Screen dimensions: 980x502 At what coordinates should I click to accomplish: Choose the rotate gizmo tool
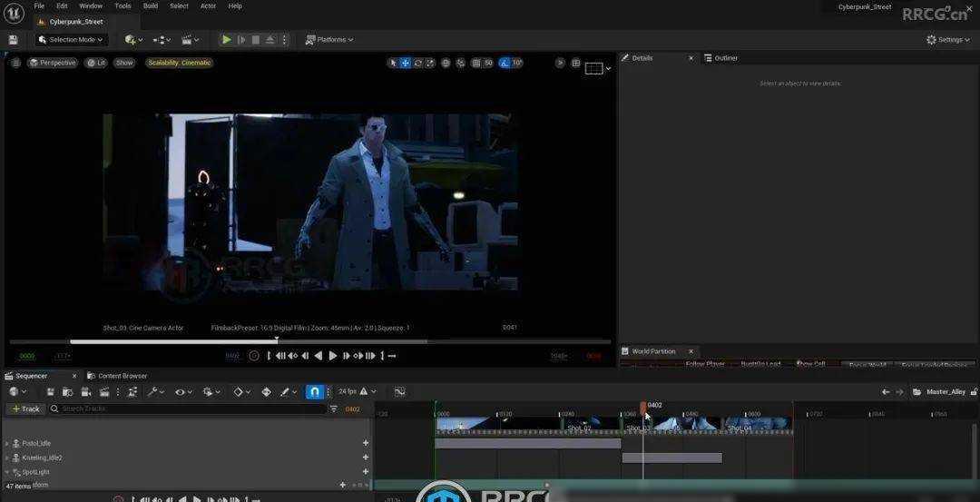point(417,64)
